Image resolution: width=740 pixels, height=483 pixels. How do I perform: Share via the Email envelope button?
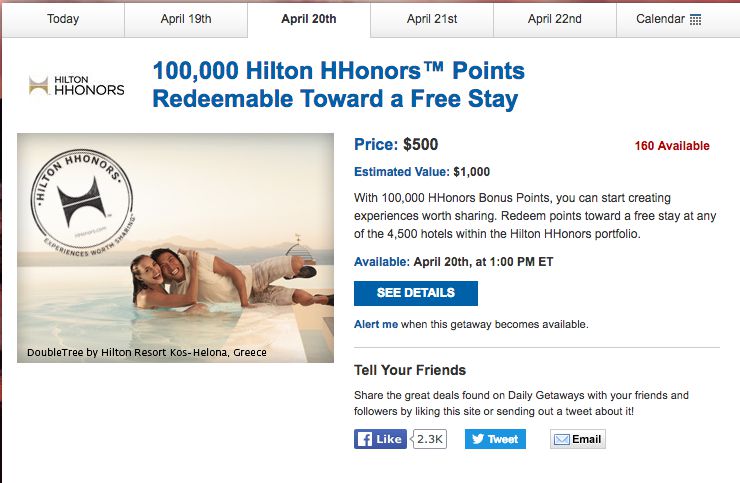578,439
